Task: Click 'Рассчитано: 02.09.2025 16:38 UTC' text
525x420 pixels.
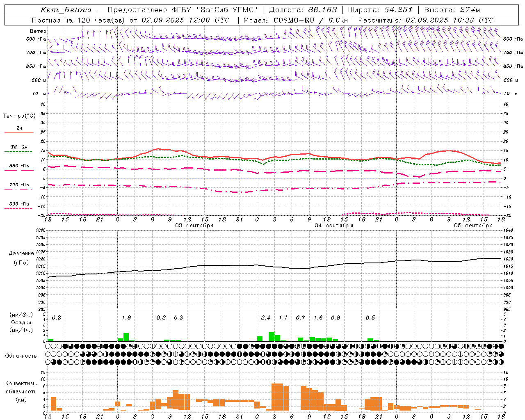Action: click(x=426, y=20)
